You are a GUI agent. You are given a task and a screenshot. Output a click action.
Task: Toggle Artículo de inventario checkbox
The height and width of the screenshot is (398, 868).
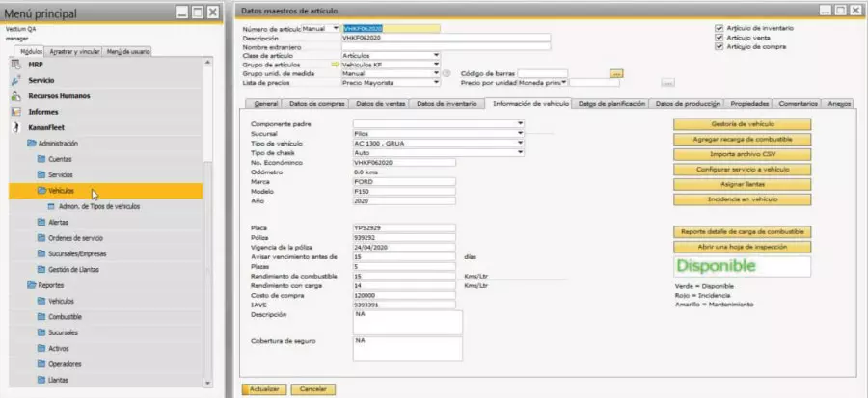point(719,28)
